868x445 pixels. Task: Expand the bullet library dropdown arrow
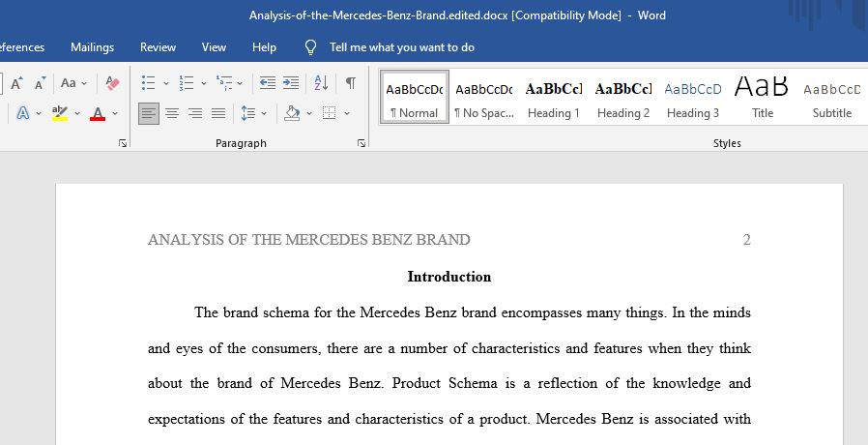165,83
